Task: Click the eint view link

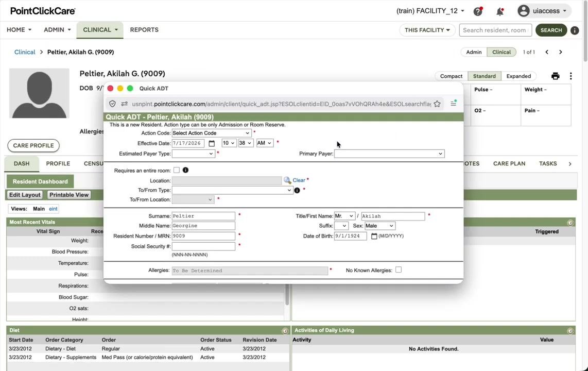Action: pos(53,209)
